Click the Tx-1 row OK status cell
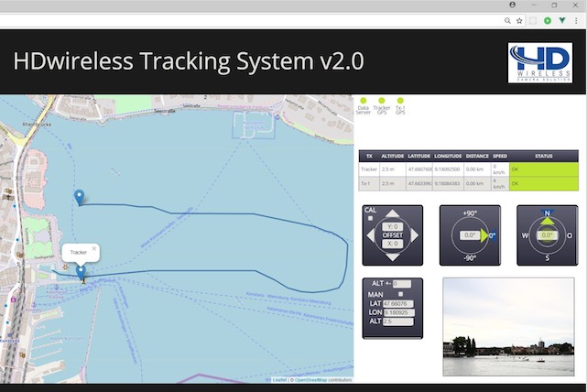 (x=544, y=183)
